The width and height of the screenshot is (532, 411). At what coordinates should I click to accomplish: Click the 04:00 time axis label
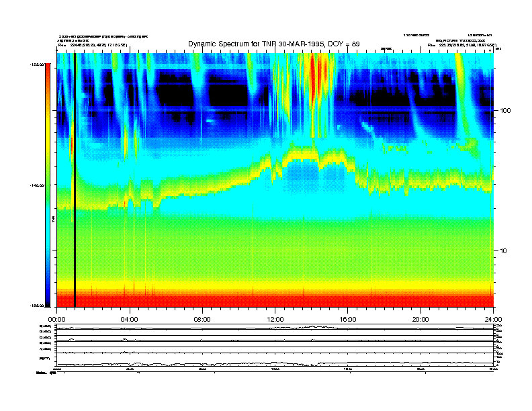[x=130, y=320]
